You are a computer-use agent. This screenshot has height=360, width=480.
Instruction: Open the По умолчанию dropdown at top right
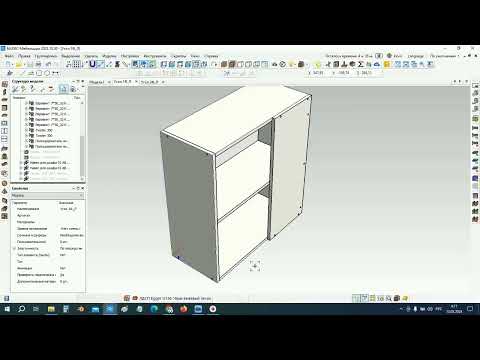[445, 56]
